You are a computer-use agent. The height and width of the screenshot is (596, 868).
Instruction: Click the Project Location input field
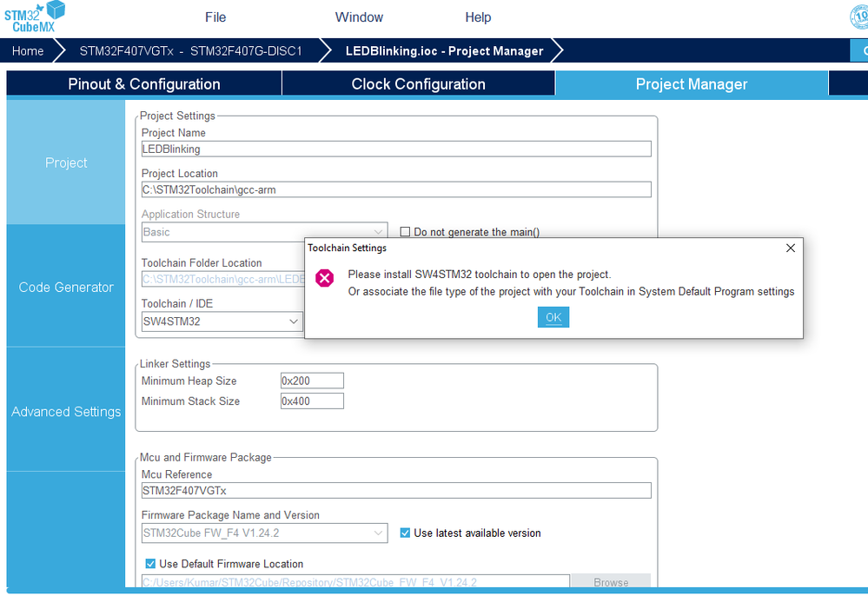click(396, 189)
